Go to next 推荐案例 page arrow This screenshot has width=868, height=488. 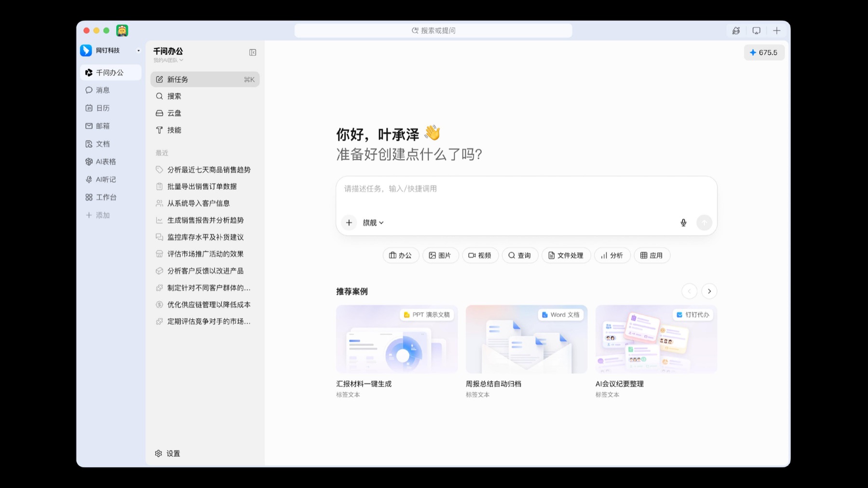click(709, 291)
